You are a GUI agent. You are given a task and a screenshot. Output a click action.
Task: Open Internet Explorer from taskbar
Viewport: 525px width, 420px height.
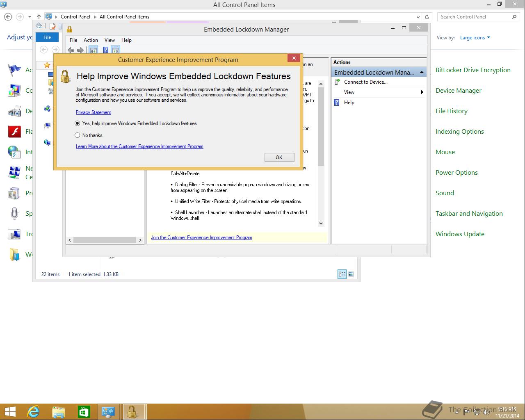tap(33, 412)
